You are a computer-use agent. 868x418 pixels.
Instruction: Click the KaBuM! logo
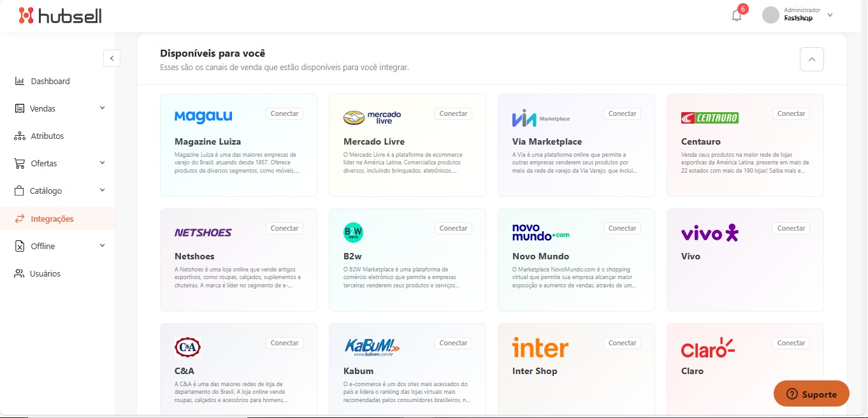click(372, 347)
